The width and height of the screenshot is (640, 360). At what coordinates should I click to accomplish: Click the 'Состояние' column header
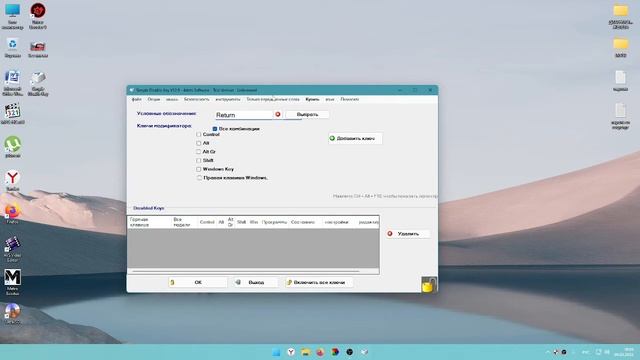tap(303, 222)
